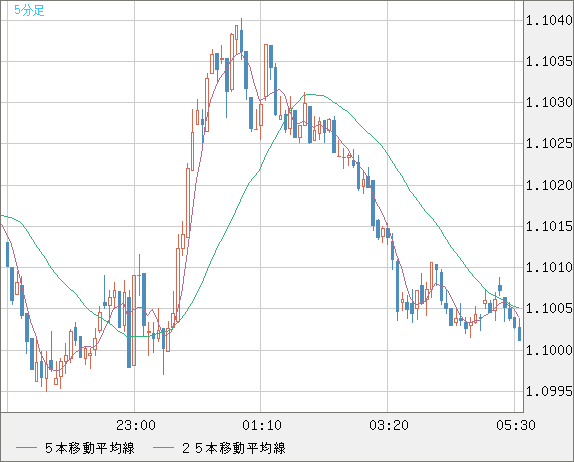This screenshot has width=574, height=462.
Task: Click the 01:10 time axis label
Action: pyautogui.click(x=262, y=425)
